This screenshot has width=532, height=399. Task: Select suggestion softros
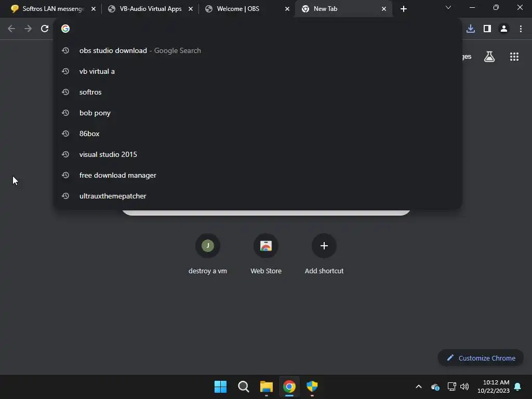[258, 92]
